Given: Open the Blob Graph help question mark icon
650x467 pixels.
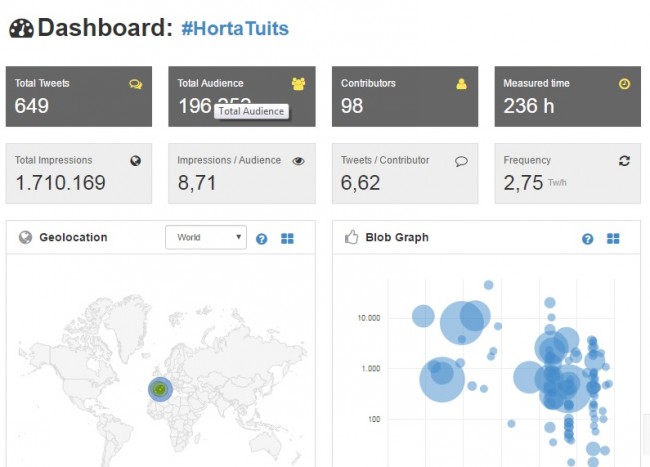Looking at the screenshot, I should (x=588, y=239).
